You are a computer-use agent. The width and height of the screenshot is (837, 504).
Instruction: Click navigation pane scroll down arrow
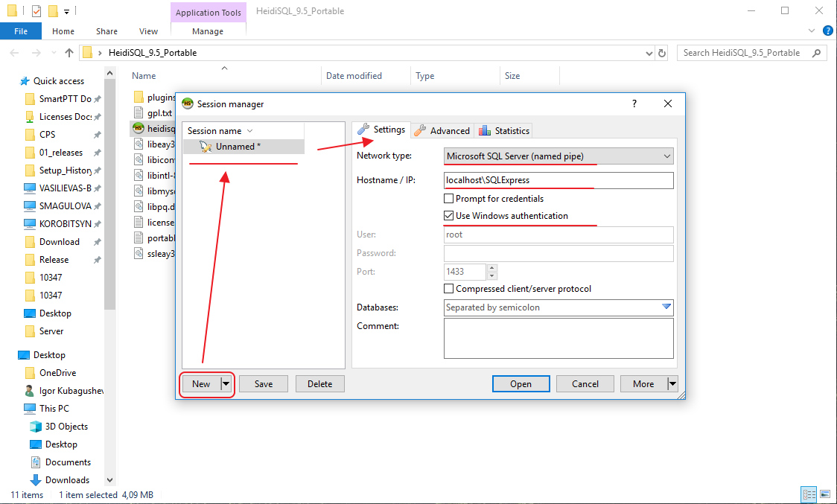pos(110,480)
